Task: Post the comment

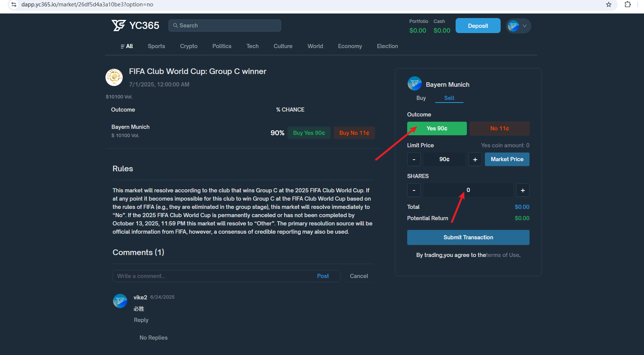Action: click(x=323, y=276)
